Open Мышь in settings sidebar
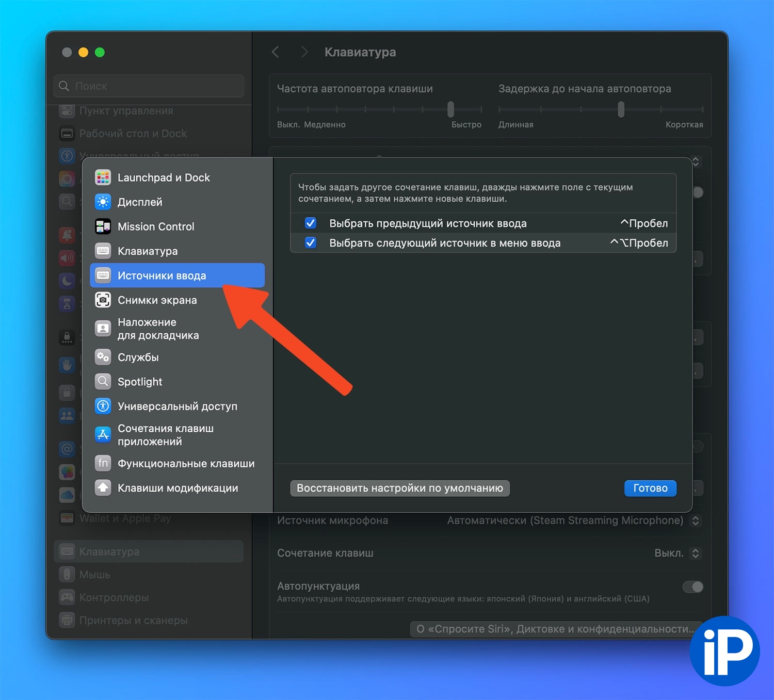 [149, 575]
